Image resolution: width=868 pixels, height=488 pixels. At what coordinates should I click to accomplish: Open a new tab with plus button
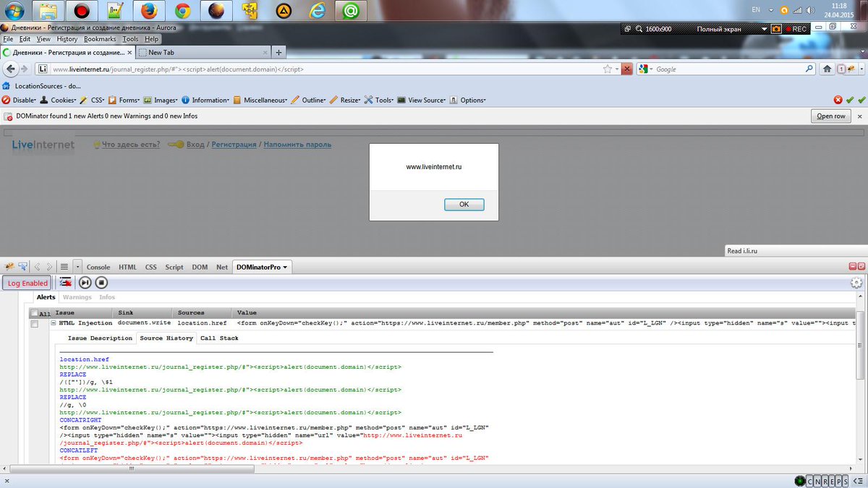[x=278, y=52]
